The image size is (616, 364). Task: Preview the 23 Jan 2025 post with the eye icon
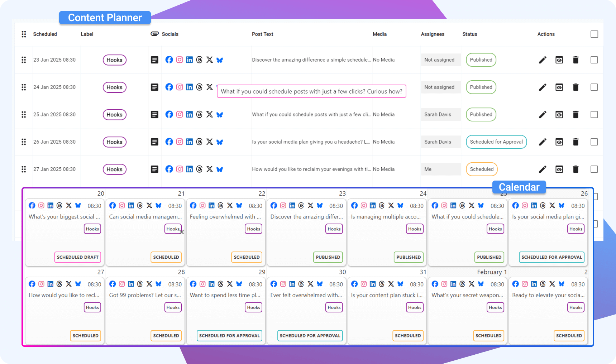[559, 60]
